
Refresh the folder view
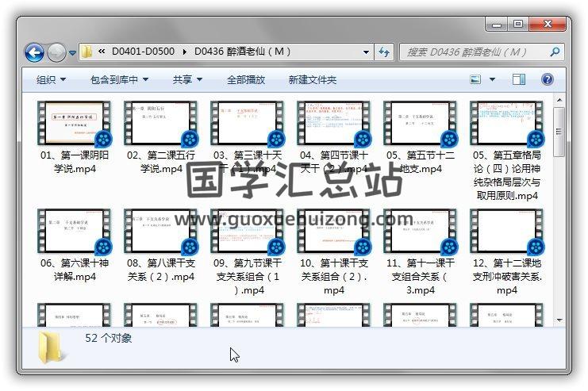coord(383,52)
